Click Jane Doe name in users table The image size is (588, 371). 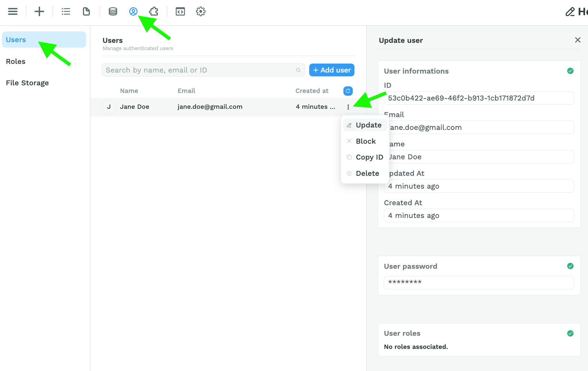click(x=134, y=107)
